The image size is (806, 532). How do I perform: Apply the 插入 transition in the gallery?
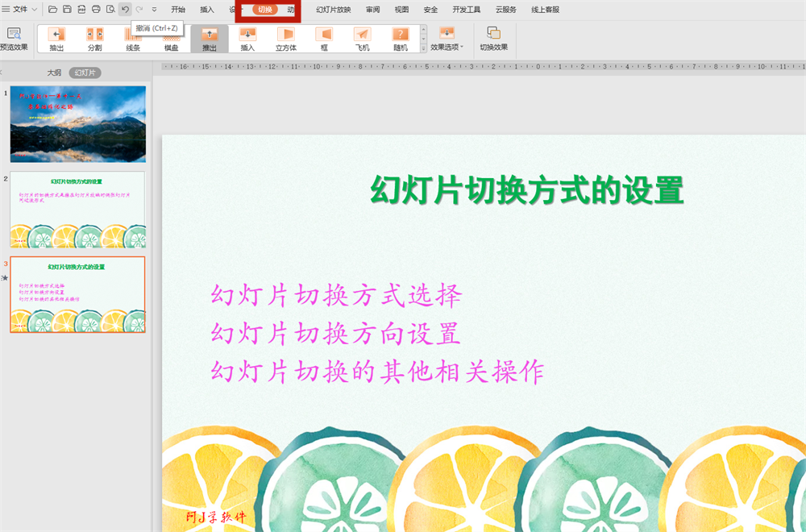[x=247, y=39]
